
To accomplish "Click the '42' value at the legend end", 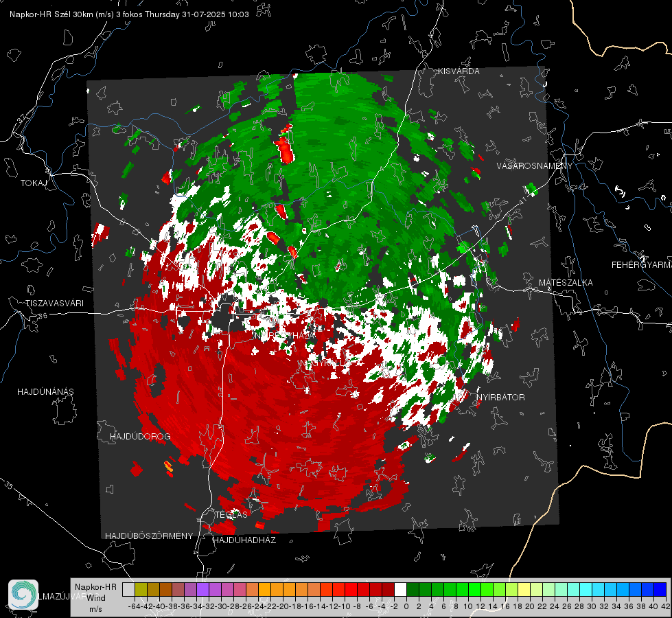I will (666, 606).
